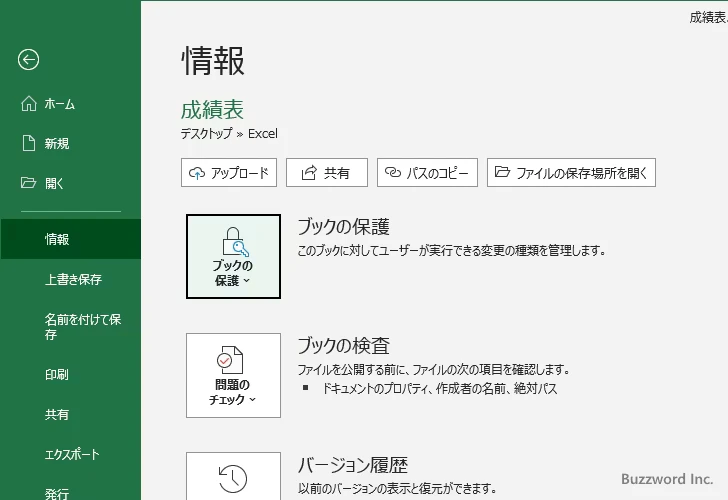This screenshot has height=500, width=728.
Task: Open エクスポート in the sidebar
Action: coord(71,454)
